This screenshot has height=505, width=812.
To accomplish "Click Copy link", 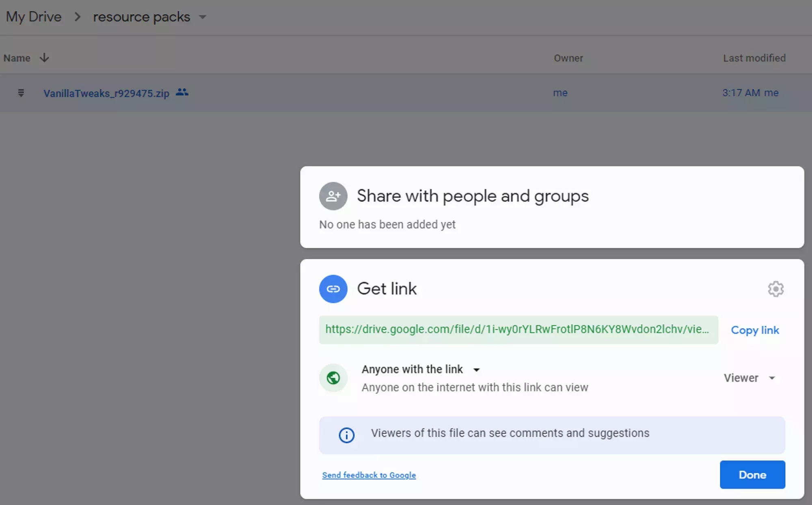I will pyautogui.click(x=754, y=330).
